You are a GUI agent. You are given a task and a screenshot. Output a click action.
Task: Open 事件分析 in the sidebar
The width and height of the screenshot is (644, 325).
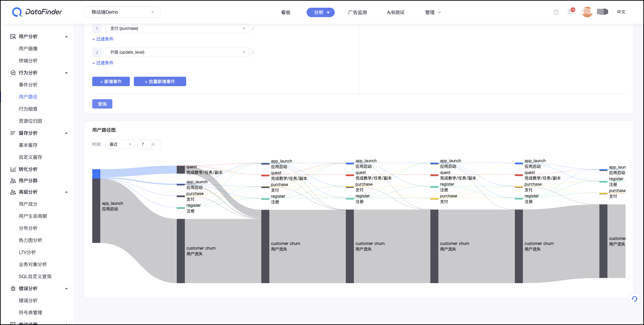pyautogui.click(x=28, y=85)
